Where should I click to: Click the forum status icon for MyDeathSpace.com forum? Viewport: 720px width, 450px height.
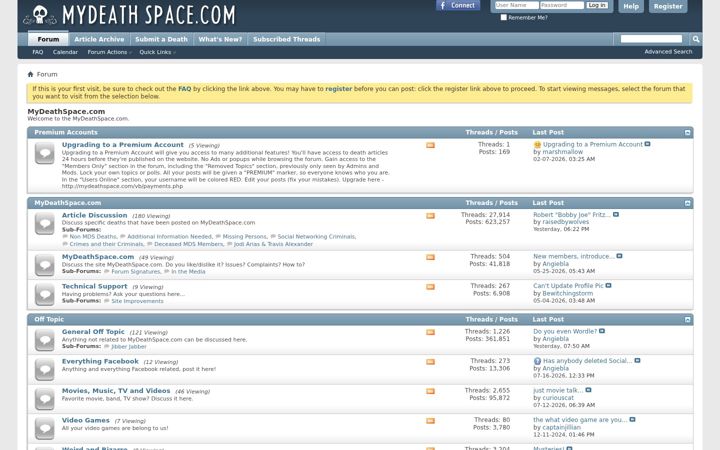click(45, 265)
